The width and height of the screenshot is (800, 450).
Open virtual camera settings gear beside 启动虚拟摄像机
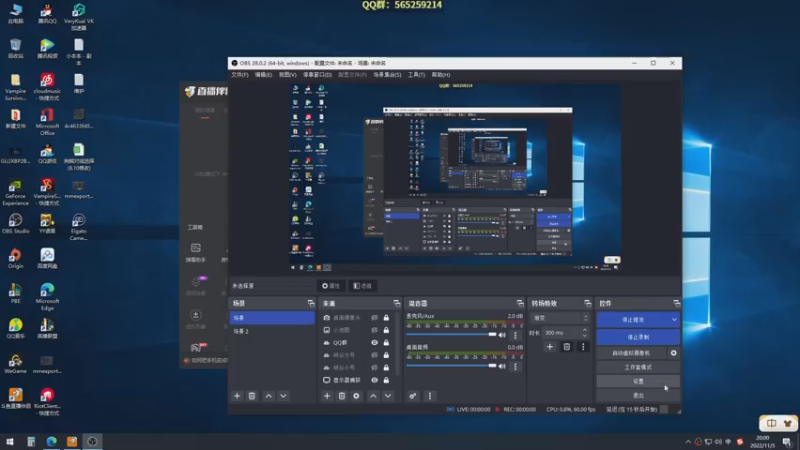pos(673,353)
